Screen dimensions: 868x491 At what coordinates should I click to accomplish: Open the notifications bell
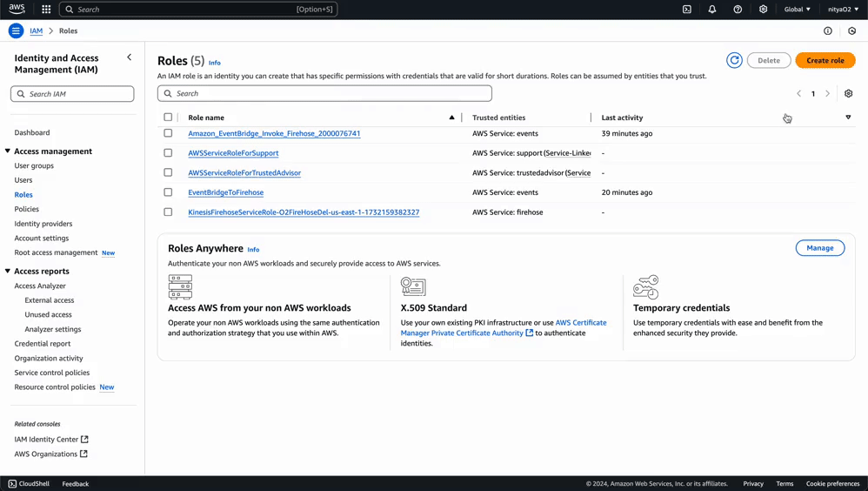pos(712,10)
